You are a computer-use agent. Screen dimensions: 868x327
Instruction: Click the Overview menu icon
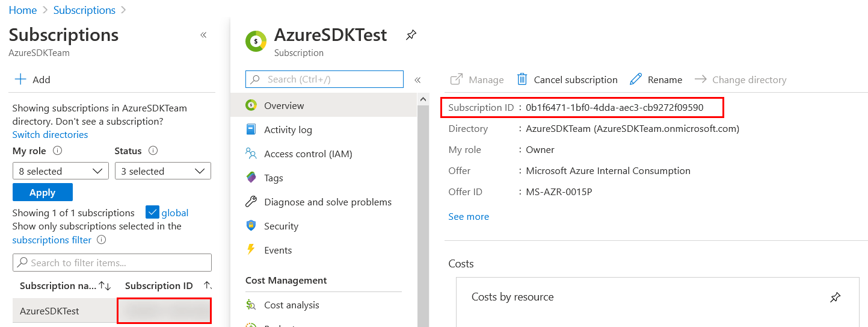click(251, 105)
